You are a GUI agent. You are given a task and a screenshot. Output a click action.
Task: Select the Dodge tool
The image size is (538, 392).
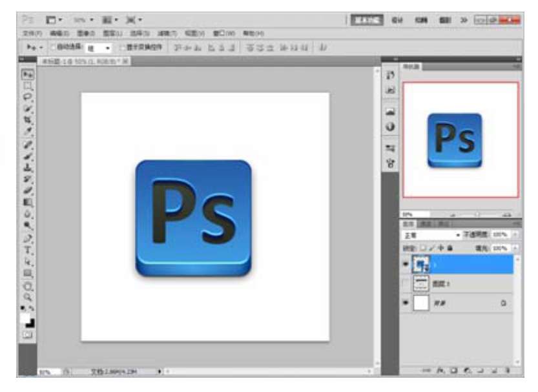[x=28, y=225]
